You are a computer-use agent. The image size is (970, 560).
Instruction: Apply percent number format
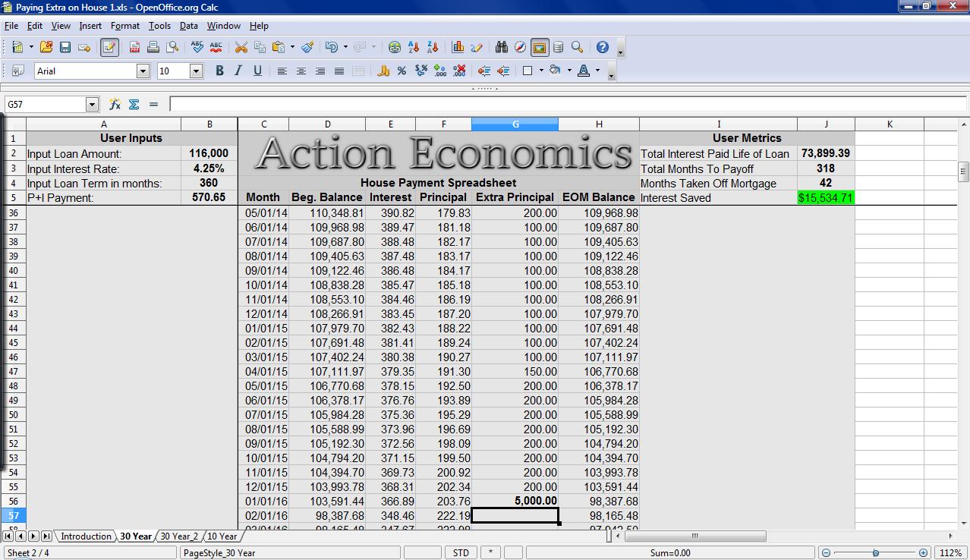[x=402, y=71]
